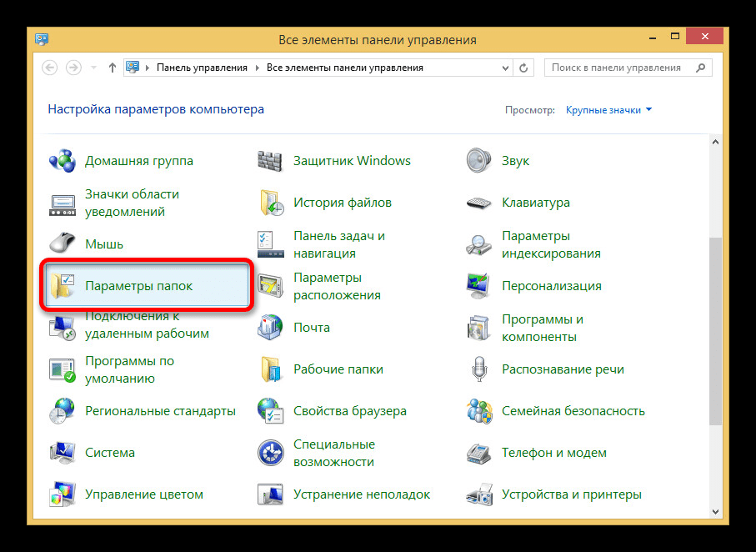Open Защитник Windows icon
Screen dimensions: 756x552
tap(271, 161)
